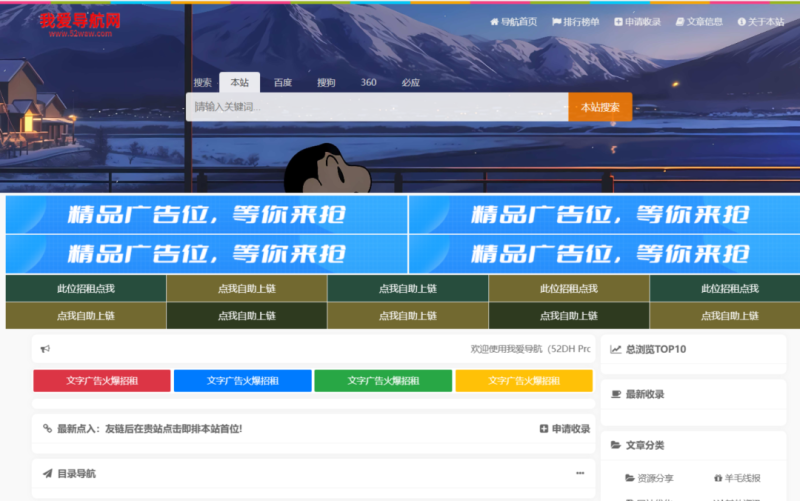
Task: Click the folder icon beside 资源分享
Action: (630, 478)
